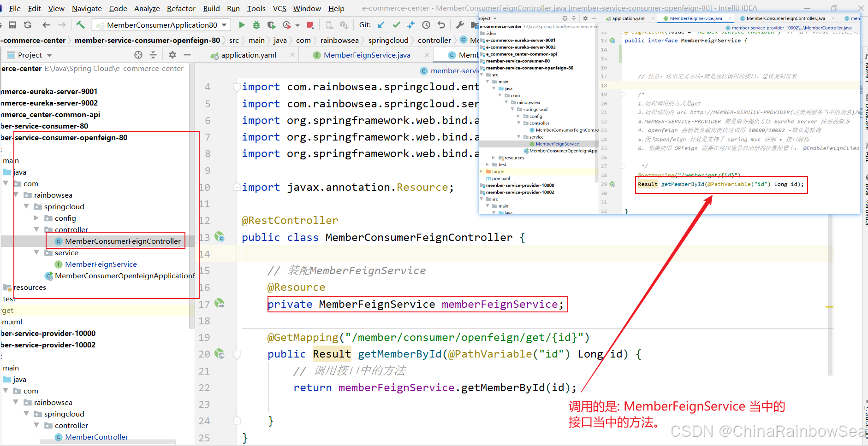Toggle fold marker at getMemberById line 20
This screenshot has height=446, width=868.
pos(237,354)
